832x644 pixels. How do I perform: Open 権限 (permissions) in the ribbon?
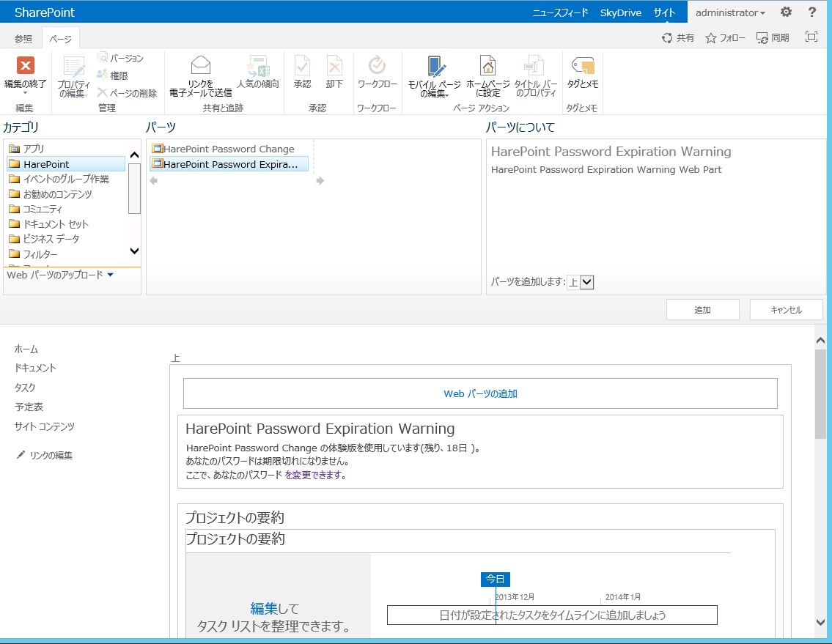coord(112,75)
